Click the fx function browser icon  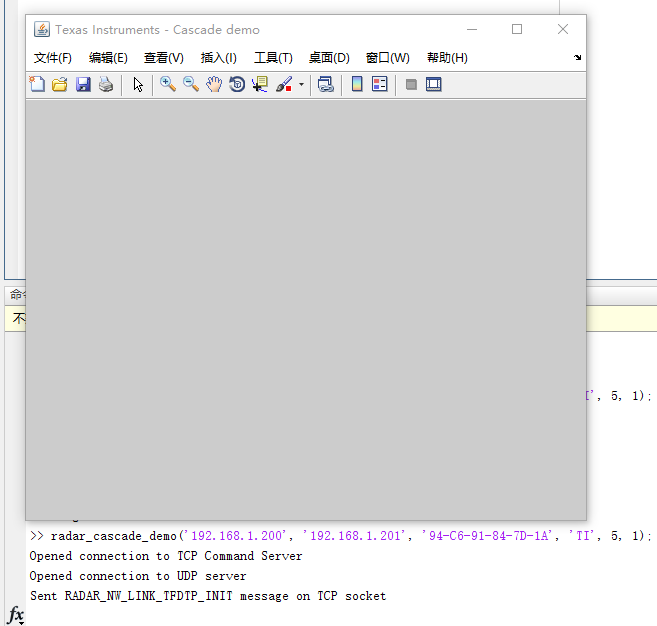[x=16, y=615]
